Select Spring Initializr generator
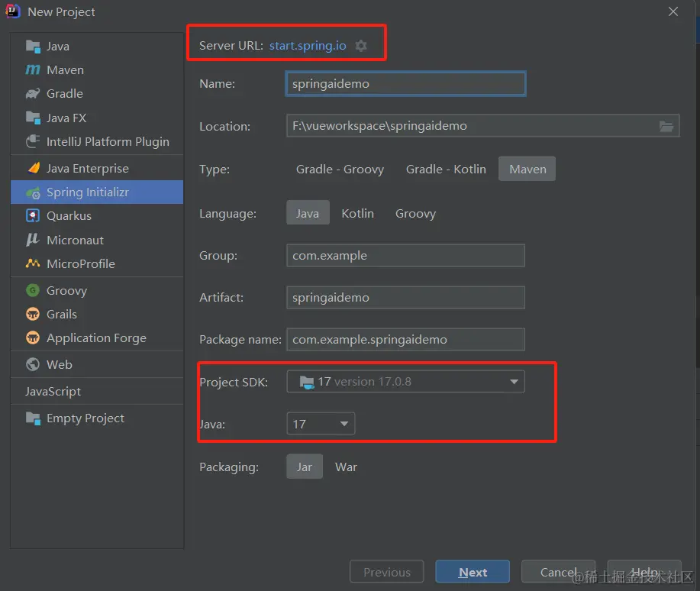The height and width of the screenshot is (591, 700). [97, 192]
